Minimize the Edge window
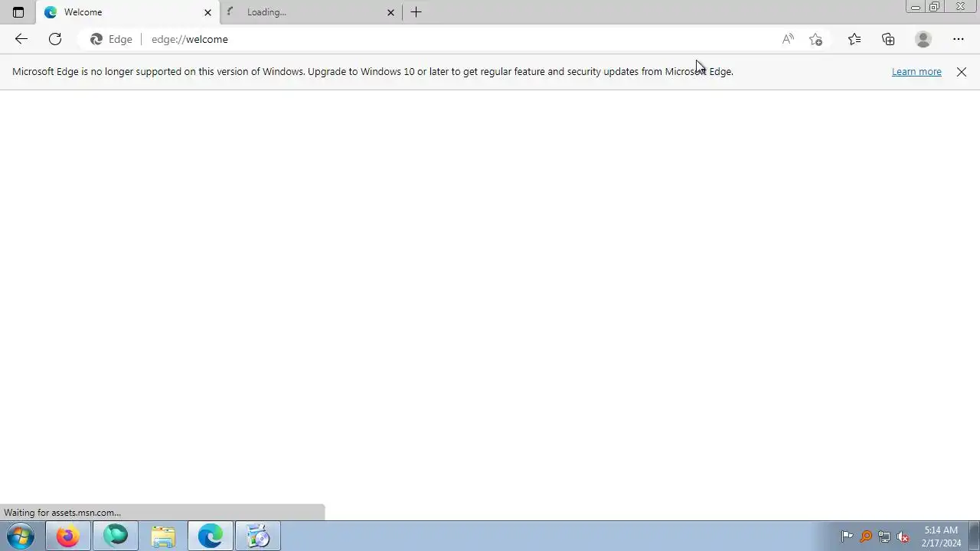 [x=915, y=7]
